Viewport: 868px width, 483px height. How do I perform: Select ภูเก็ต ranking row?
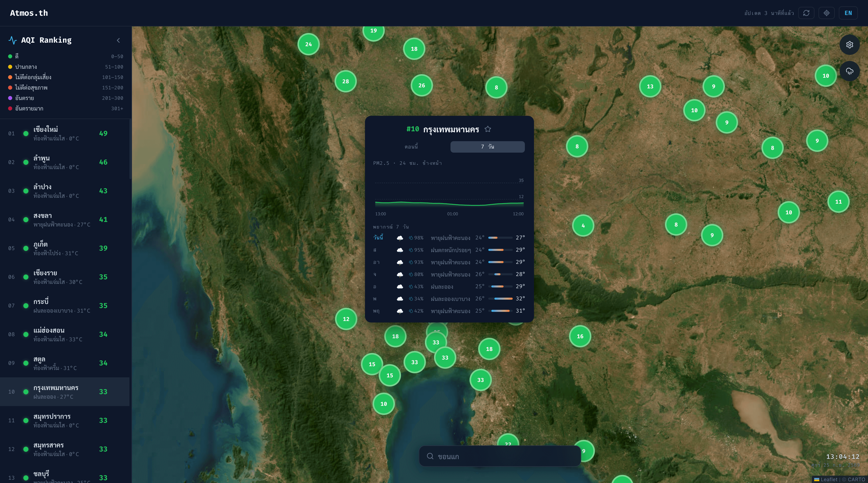click(x=65, y=248)
